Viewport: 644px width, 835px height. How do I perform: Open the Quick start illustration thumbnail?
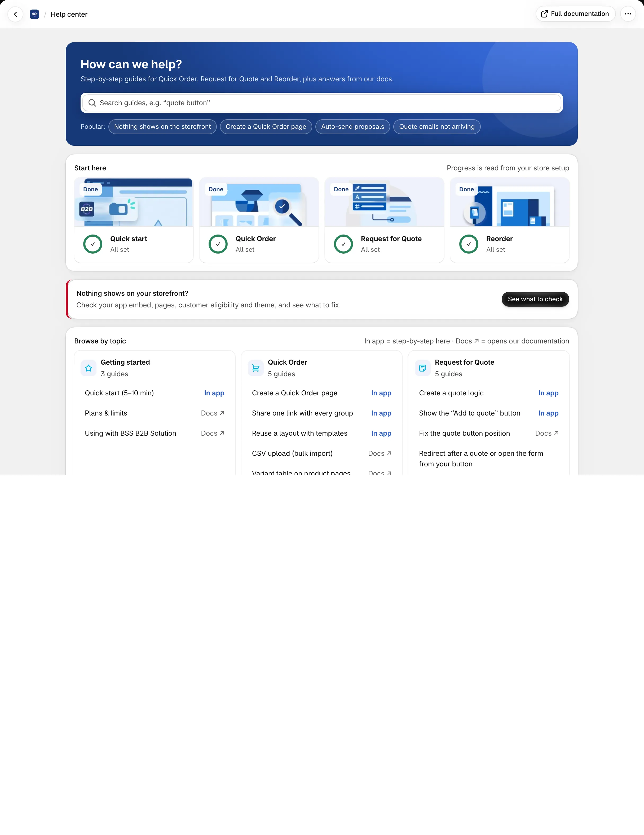point(134,202)
